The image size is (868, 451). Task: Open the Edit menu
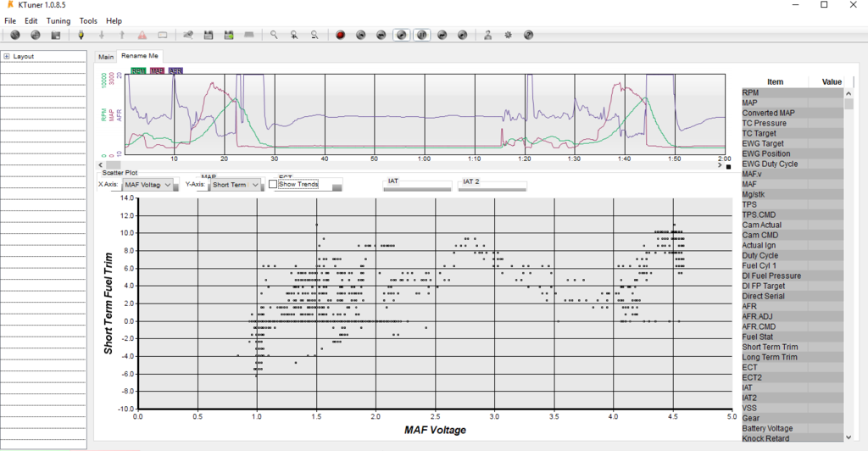pos(31,21)
